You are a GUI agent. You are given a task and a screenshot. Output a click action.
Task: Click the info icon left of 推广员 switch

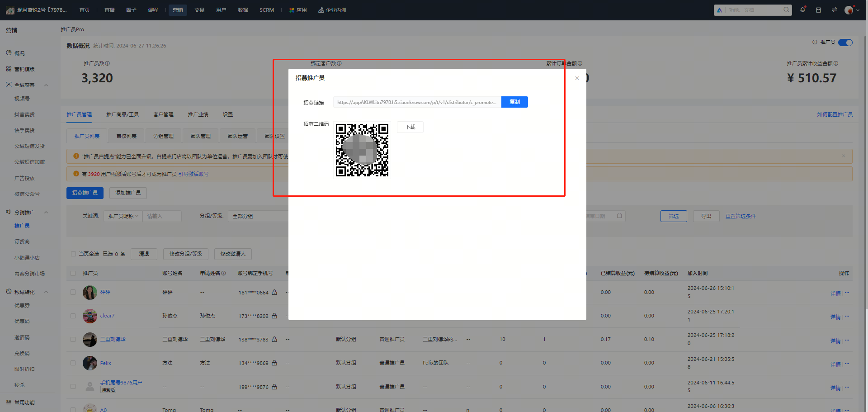(x=815, y=42)
